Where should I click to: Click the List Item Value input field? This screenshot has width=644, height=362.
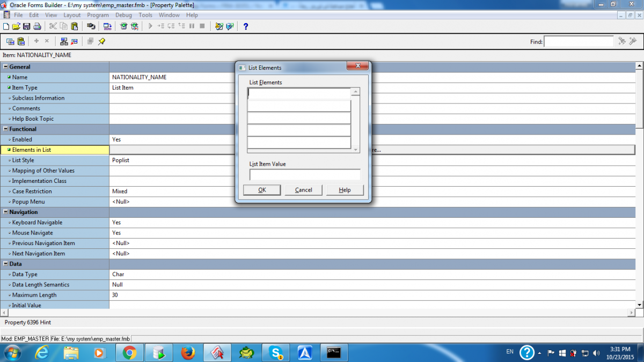(x=305, y=175)
